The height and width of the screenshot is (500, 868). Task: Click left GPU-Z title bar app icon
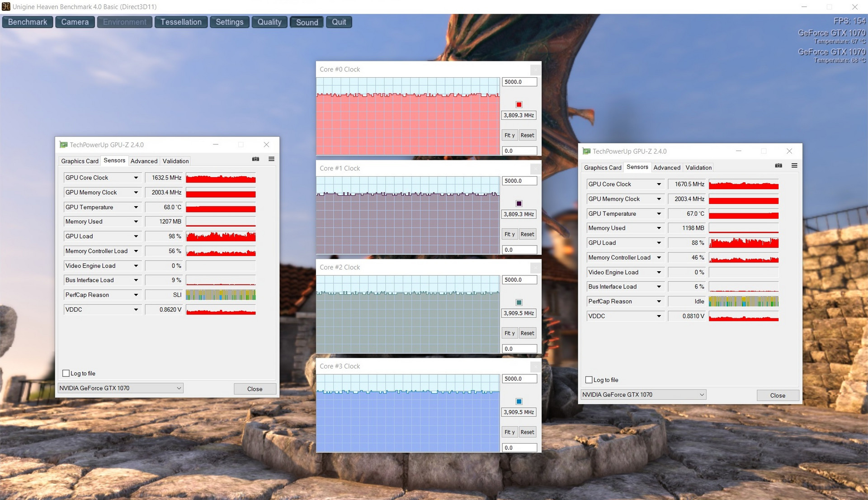pos(63,145)
